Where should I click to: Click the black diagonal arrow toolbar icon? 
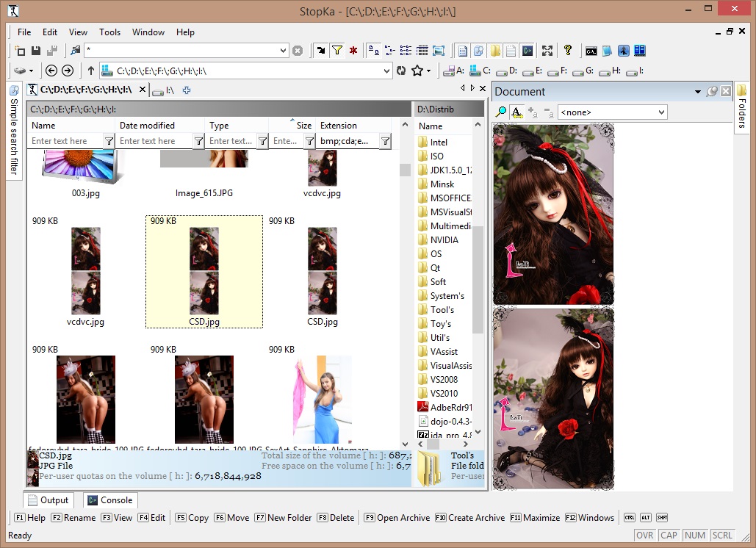point(320,50)
